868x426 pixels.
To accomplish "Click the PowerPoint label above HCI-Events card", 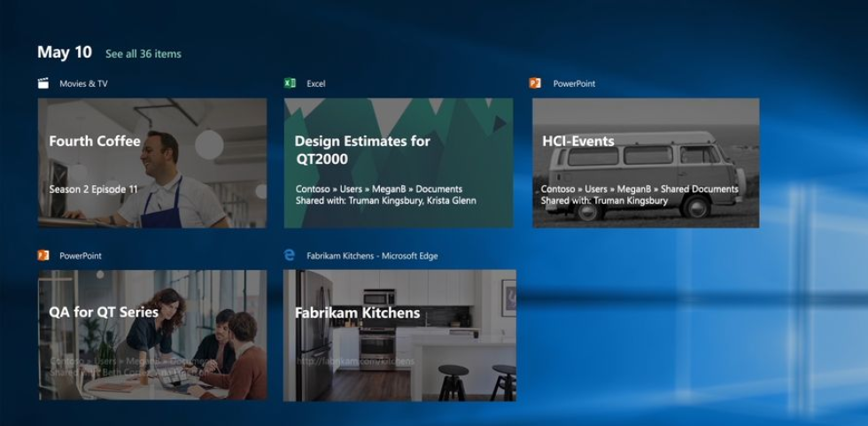I will [574, 84].
